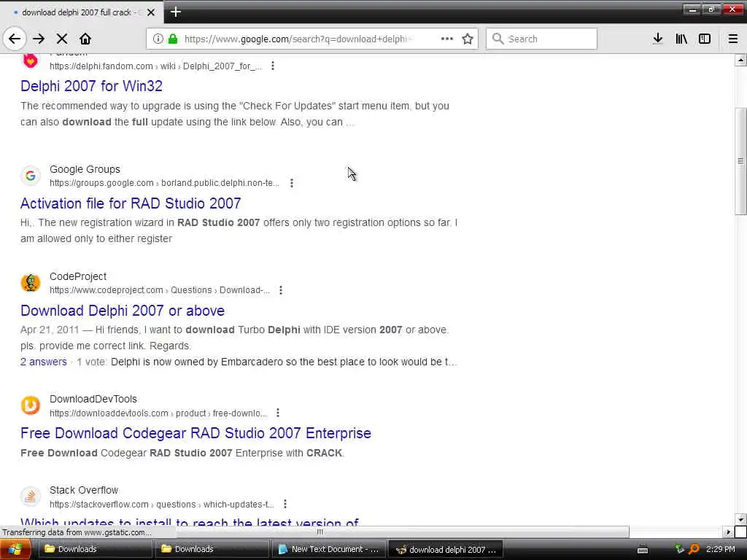The image size is (747, 560).
Task: Click the scroll up arrow
Action: tap(740, 60)
